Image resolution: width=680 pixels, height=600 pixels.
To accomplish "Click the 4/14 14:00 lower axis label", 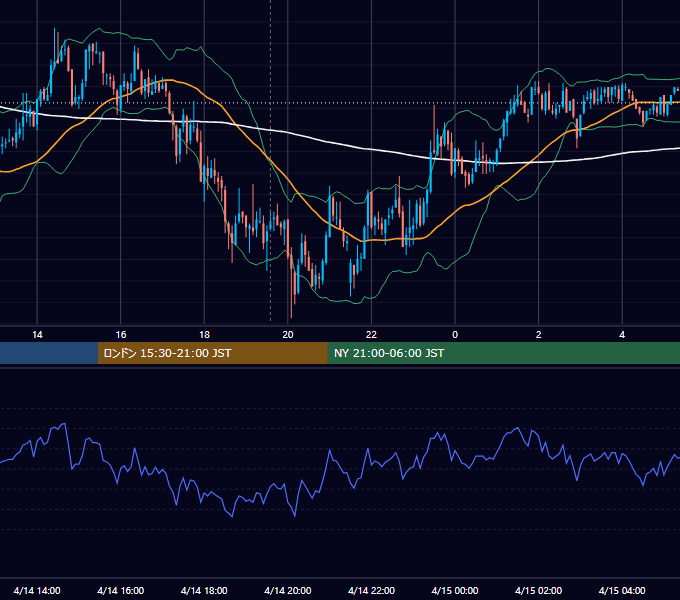I will (x=37, y=590).
